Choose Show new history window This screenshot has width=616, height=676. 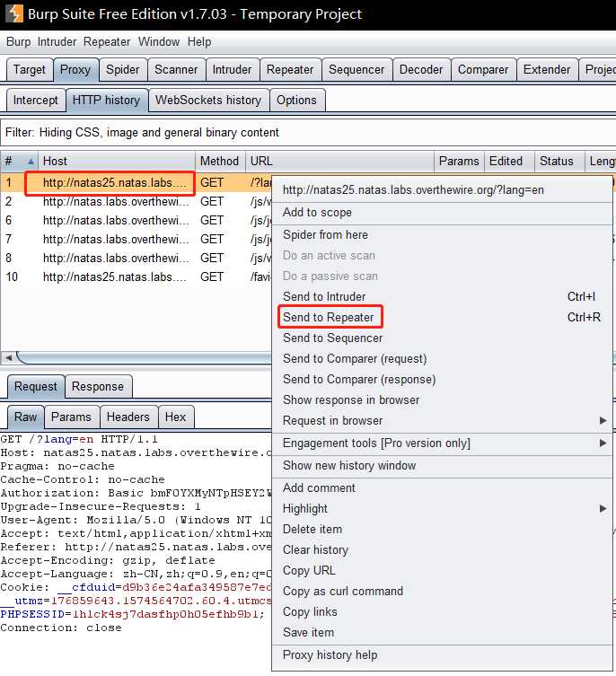442,466
